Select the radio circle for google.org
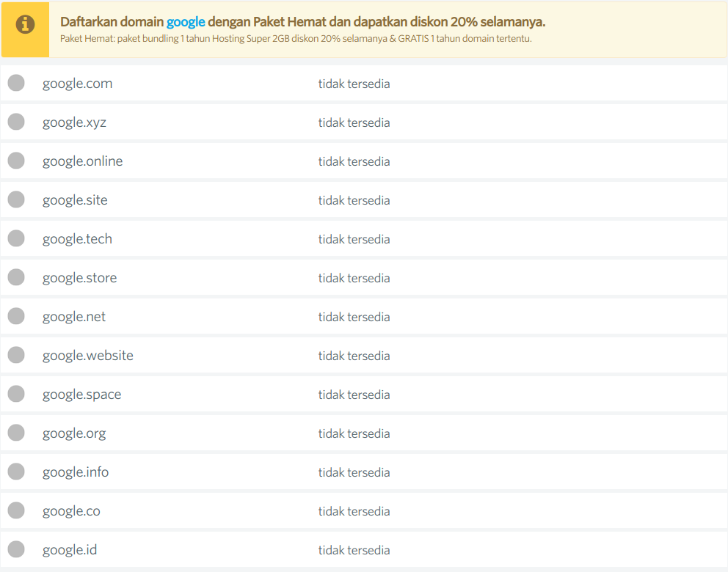 pyautogui.click(x=16, y=433)
